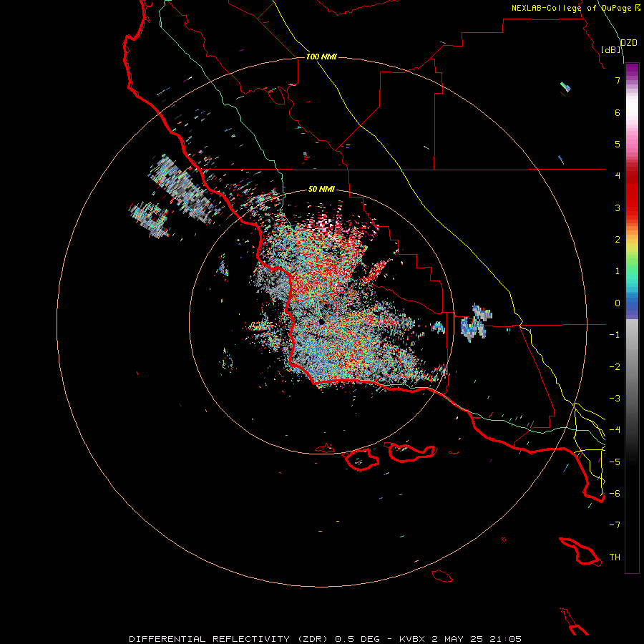This screenshot has width=644, height=644.
Task: Click the purple top segment of color bar
Action: coord(632,70)
